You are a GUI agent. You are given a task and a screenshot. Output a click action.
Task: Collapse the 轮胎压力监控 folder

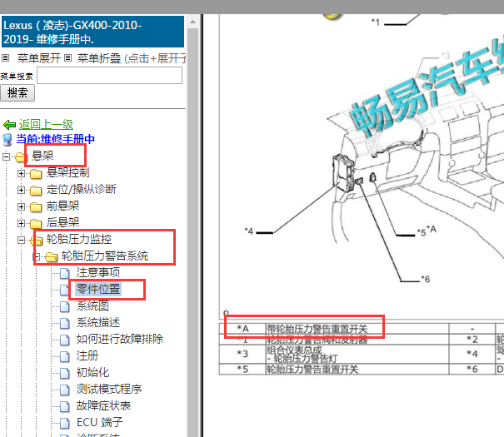(21, 240)
